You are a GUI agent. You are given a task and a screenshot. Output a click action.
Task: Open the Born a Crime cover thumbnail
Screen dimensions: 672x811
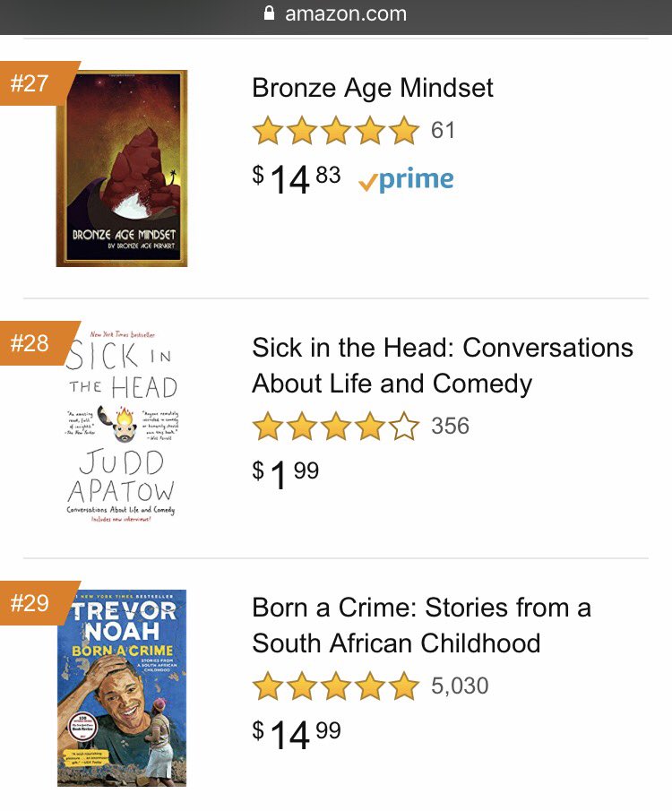point(122,687)
